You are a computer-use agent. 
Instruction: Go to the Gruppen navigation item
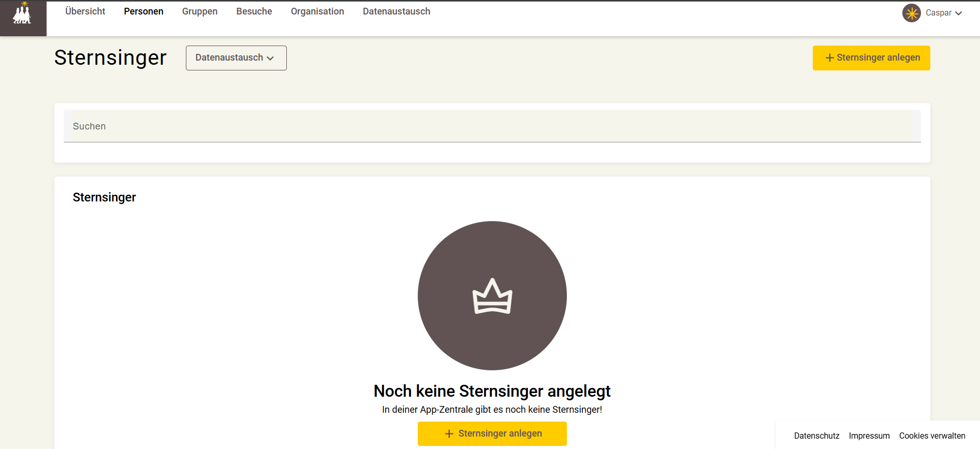point(200,11)
